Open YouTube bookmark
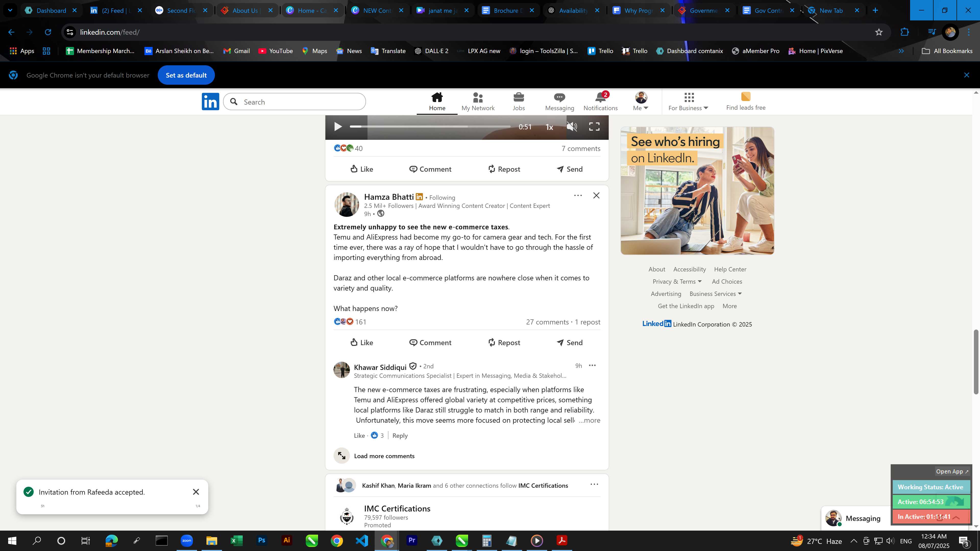Screen dimensions: 980x551 click(275, 51)
